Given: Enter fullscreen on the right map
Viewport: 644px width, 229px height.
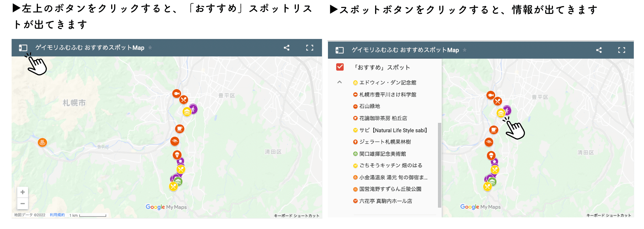Looking at the screenshot, I should (x=622, y=50).
